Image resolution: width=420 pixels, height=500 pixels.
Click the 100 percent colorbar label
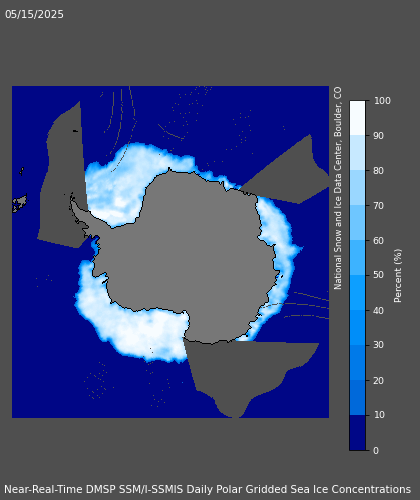click(382, 101)
